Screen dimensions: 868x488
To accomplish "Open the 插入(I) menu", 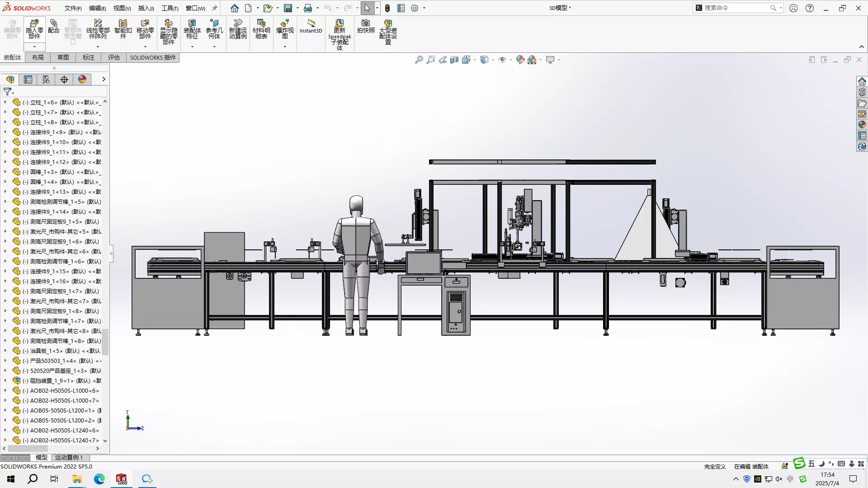I will click(x=146, y=8).
